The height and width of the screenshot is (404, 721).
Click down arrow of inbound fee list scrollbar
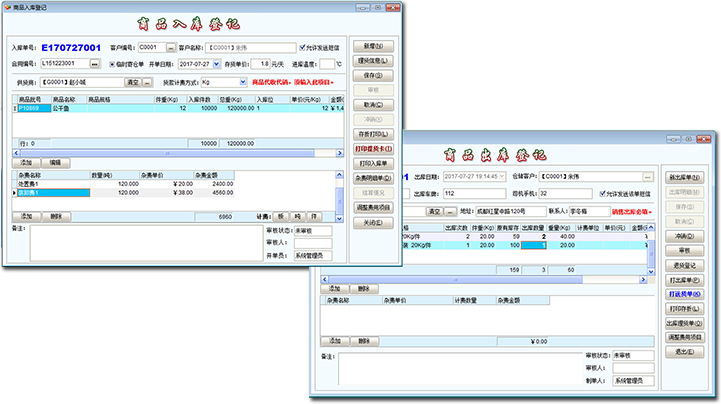click(x=339, y=219)
